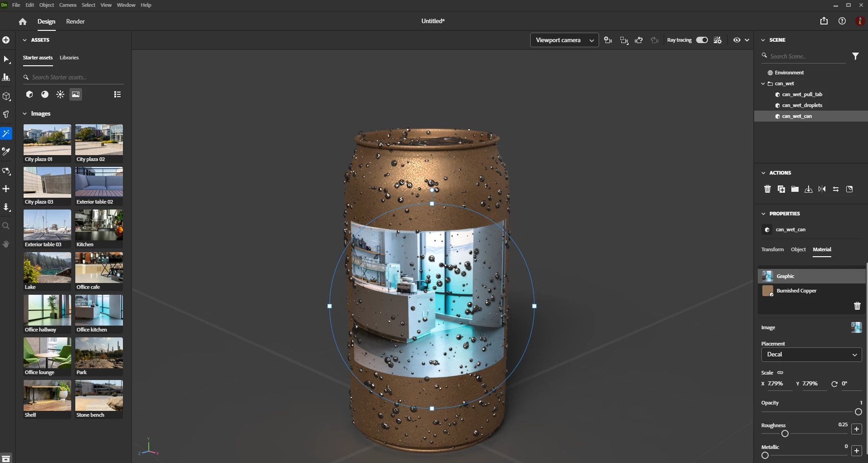Collapse the ACTIONS panel

click(763, 173)
